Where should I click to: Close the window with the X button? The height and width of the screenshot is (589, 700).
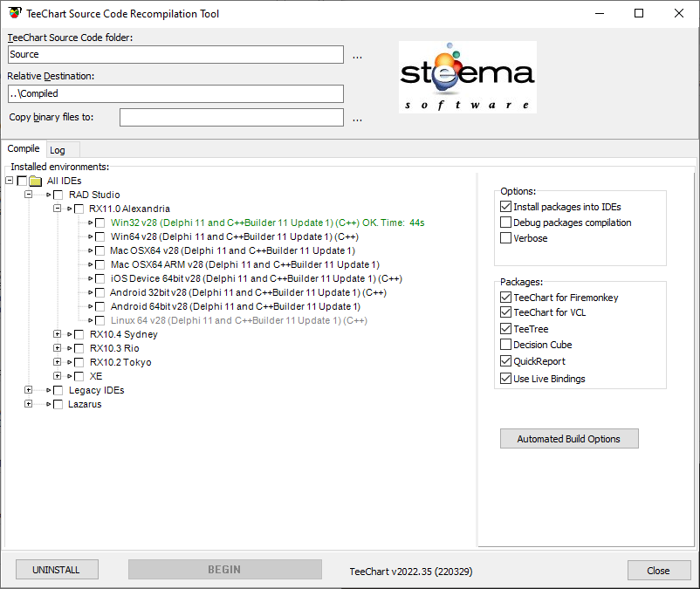[x=679, y=13]
